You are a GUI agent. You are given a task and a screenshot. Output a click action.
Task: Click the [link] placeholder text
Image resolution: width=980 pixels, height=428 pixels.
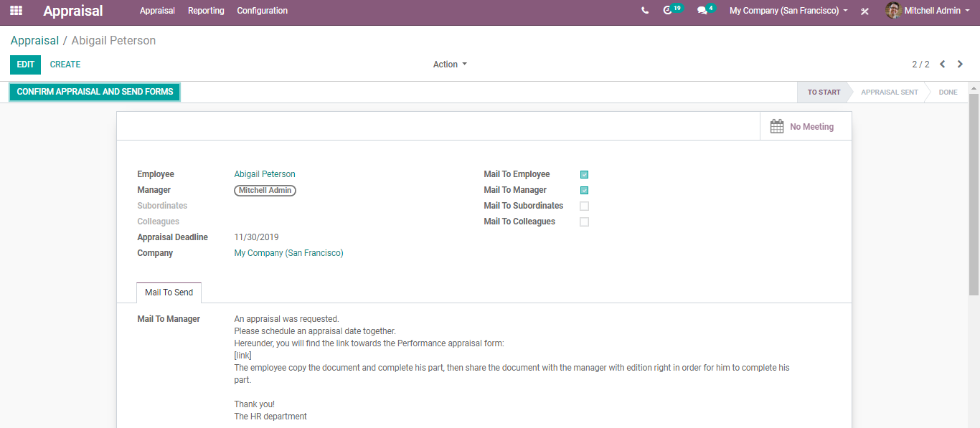242,356
